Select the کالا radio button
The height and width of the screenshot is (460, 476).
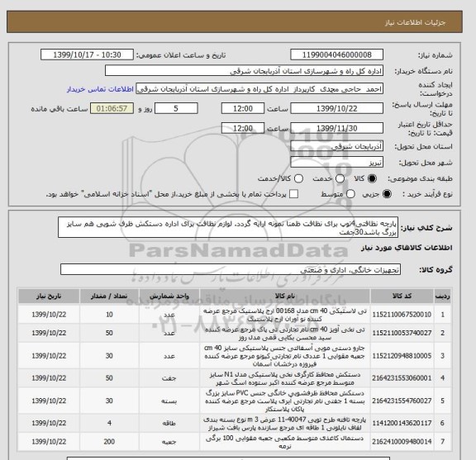[x=372, y=178]
